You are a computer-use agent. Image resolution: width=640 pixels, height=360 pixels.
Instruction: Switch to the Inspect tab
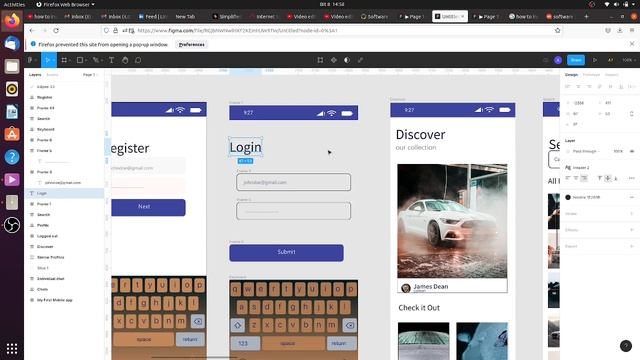(611, 75)
